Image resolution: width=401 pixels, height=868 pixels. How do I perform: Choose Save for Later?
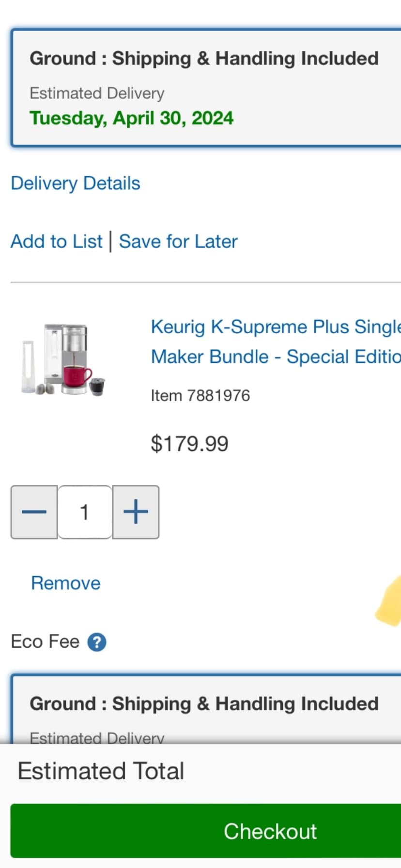click(x=178, y=241)
